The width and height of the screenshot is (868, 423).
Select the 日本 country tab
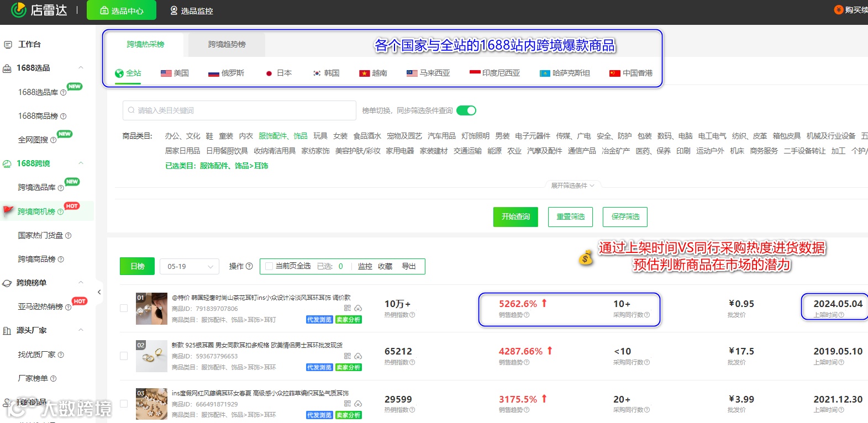(x=278, y=73)
